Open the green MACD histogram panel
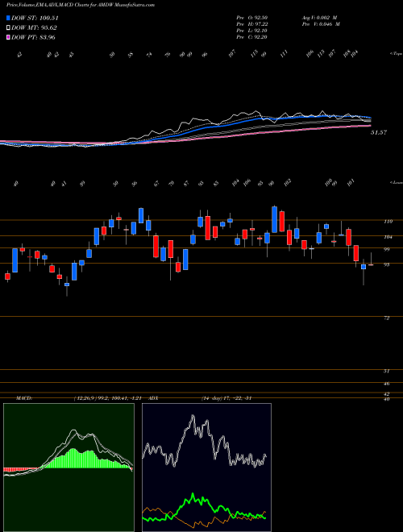Screen dimensions: 403x532 pos(69,468)
